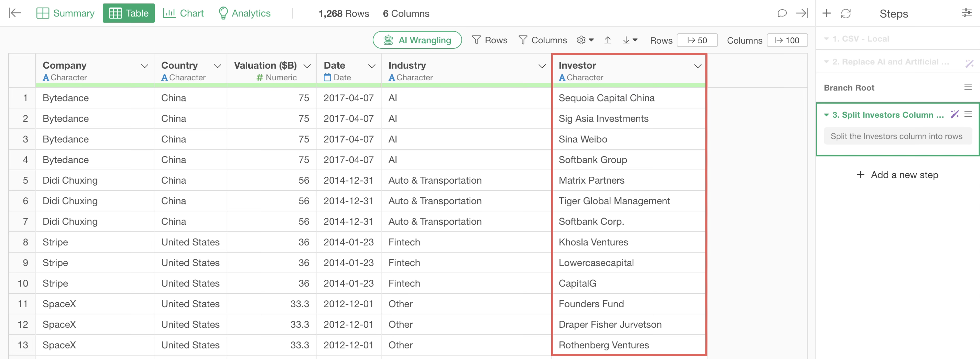
Task: Switch to the Summary view
Action: [65, 13]
